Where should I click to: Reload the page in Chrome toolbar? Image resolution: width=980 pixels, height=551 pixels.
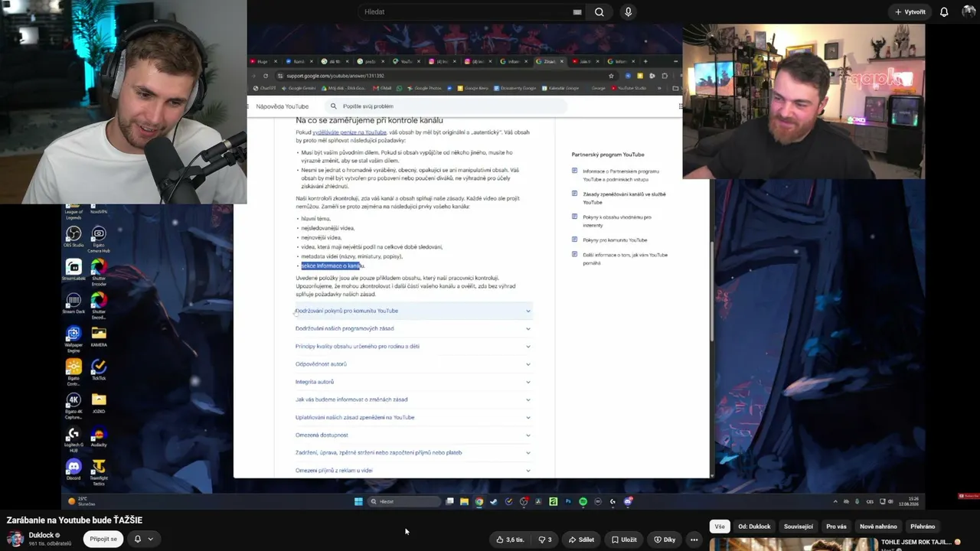266,76
